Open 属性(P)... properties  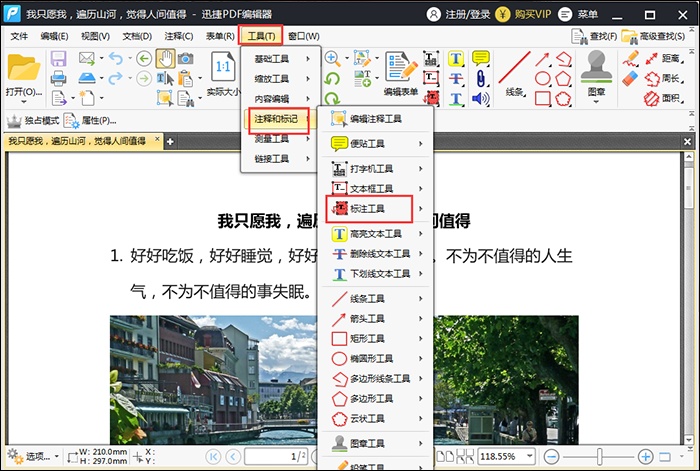point(90,121)
